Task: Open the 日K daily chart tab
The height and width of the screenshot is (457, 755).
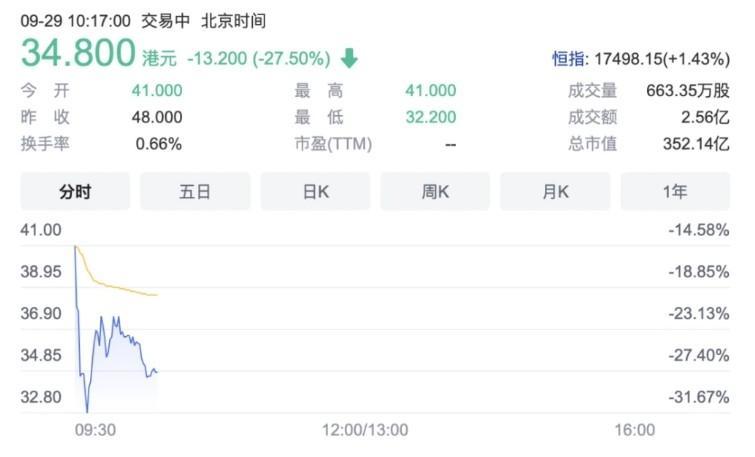Action: click(315, 192)
